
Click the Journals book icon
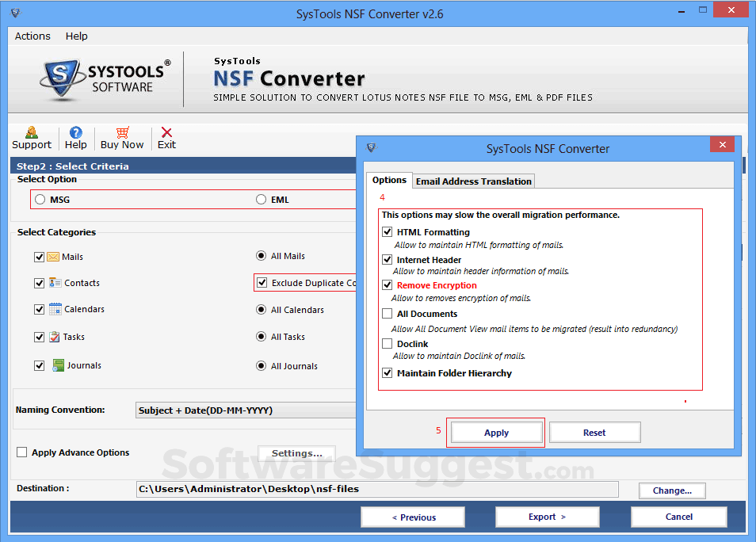(x=58, y=365)
